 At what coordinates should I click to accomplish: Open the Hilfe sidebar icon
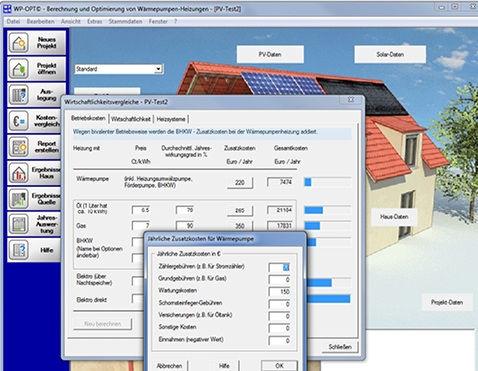19,250
